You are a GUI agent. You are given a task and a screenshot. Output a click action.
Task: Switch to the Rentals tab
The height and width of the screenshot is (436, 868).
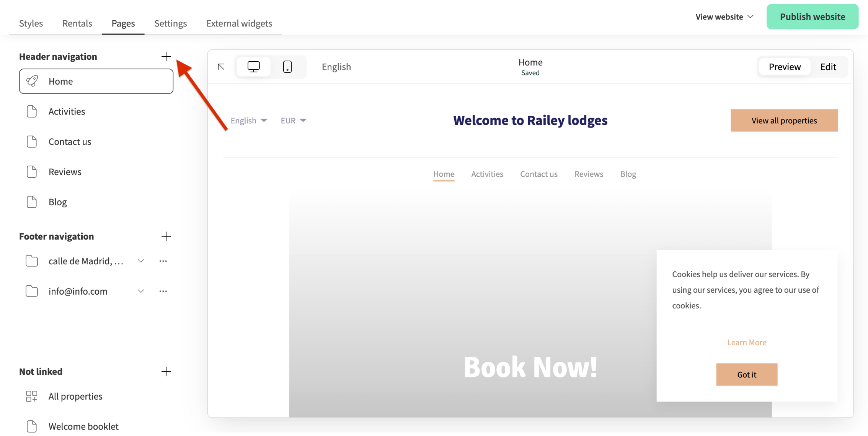(77, 23)
